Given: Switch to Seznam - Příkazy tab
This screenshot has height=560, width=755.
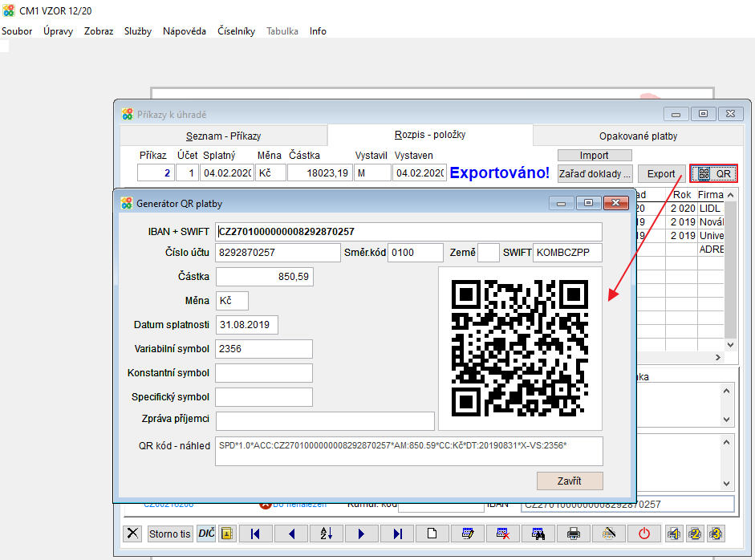Looking at the screenshot, I should (223, 136).
